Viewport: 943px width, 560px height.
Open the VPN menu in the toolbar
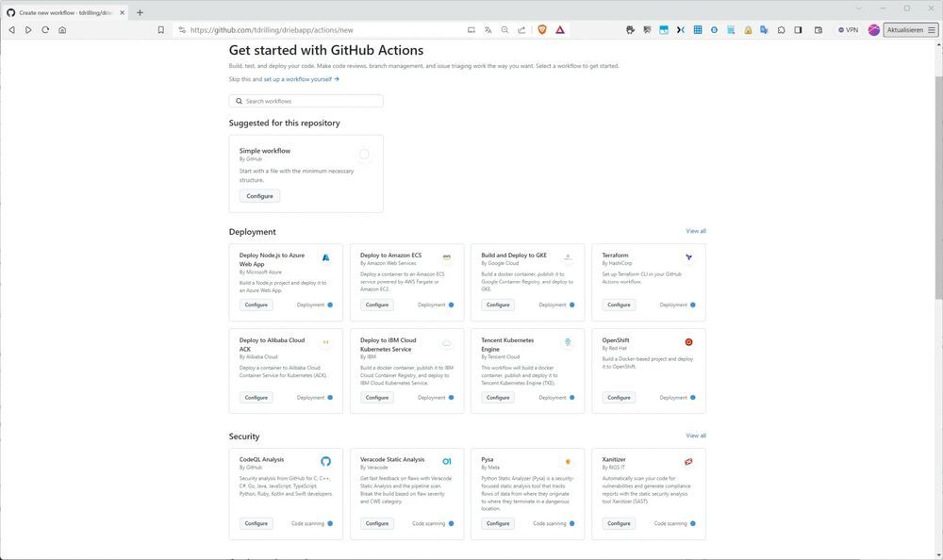(848, 29)
